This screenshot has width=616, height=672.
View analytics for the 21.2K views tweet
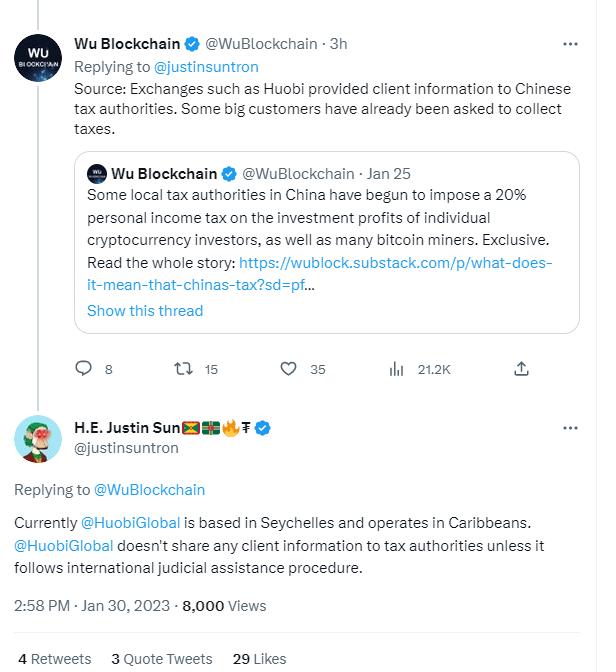395,369
